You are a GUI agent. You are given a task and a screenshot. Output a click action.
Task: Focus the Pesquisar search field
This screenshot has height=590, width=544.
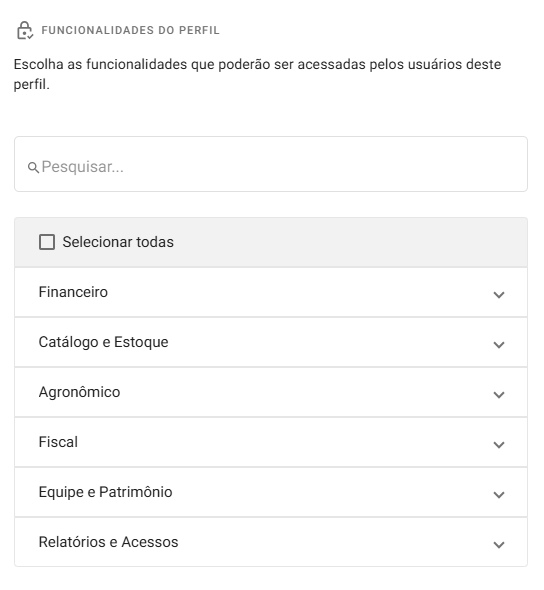pyautogui.click(x=271, y=164)
